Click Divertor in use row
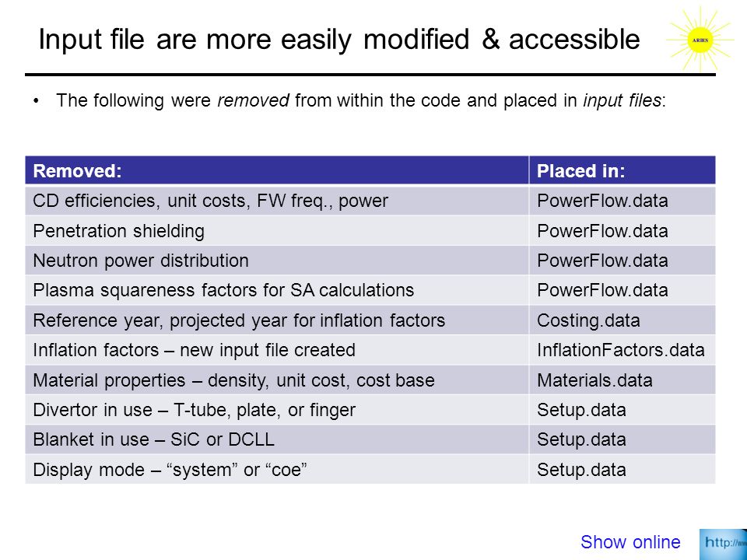Screen dimensions: 747x560 [370, 410]
